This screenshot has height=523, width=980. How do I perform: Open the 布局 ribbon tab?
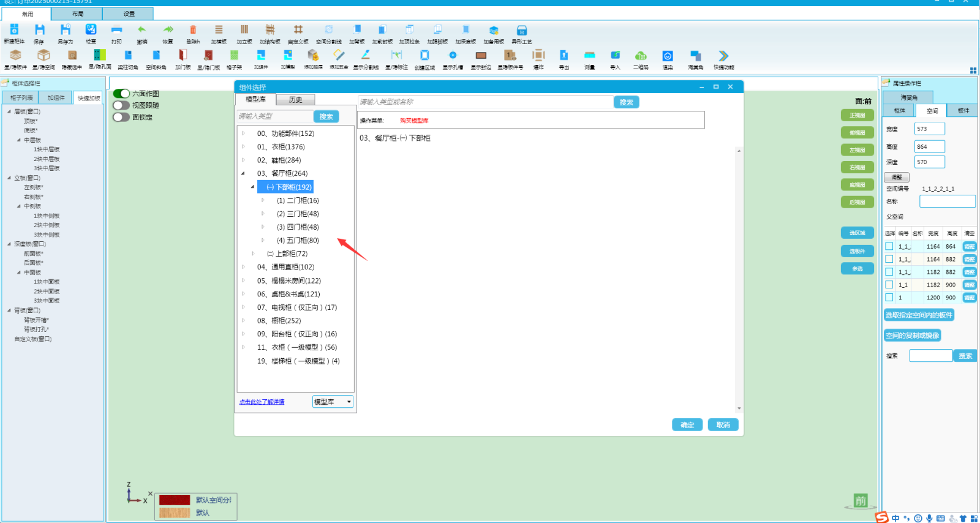coord(77,13)
